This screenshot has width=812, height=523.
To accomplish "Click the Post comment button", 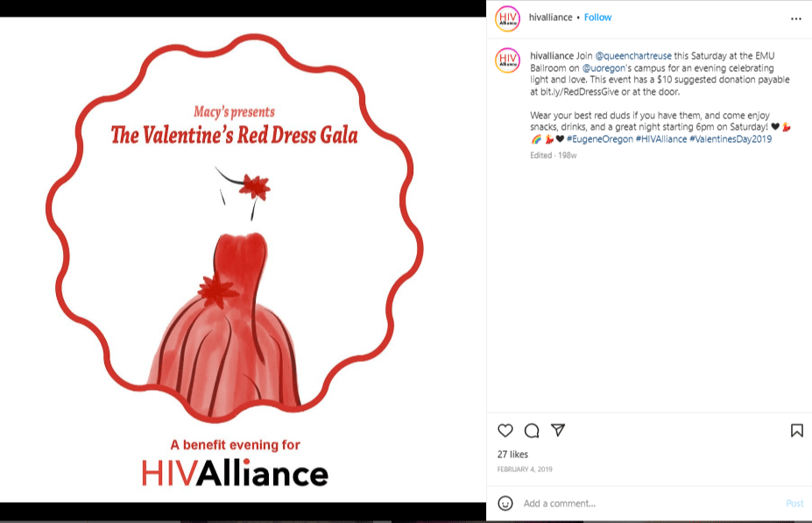I will point(794,504).
